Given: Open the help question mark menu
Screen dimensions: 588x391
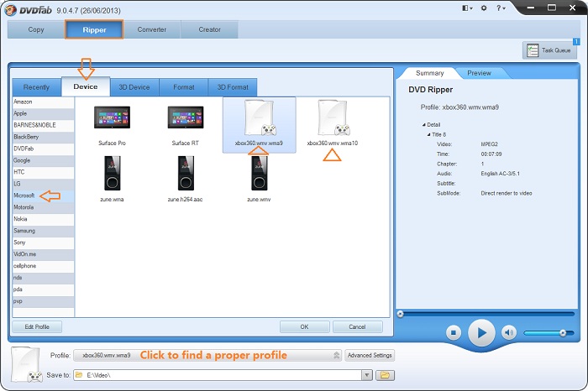Looking at the screenshot, I should coord(501,8).
